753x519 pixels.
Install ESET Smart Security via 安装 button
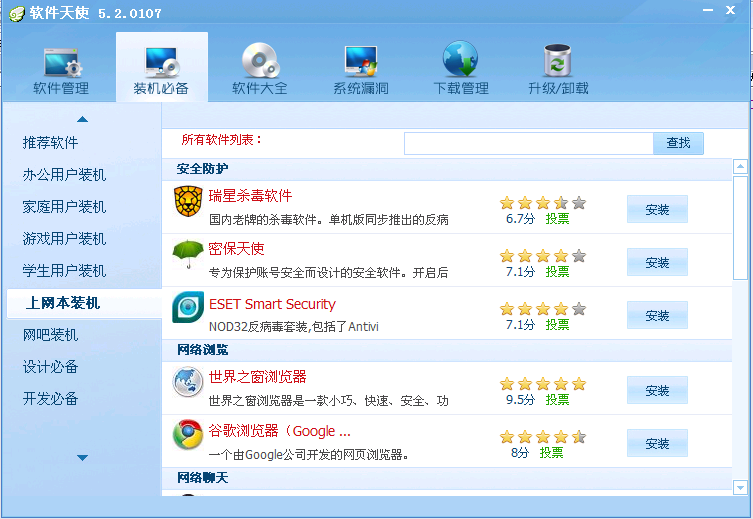point(657,315)
